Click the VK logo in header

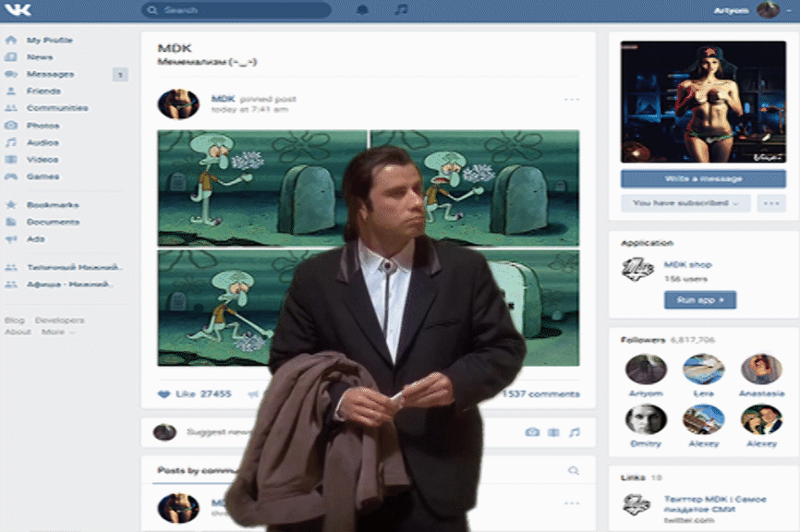[x=18, y=9]
